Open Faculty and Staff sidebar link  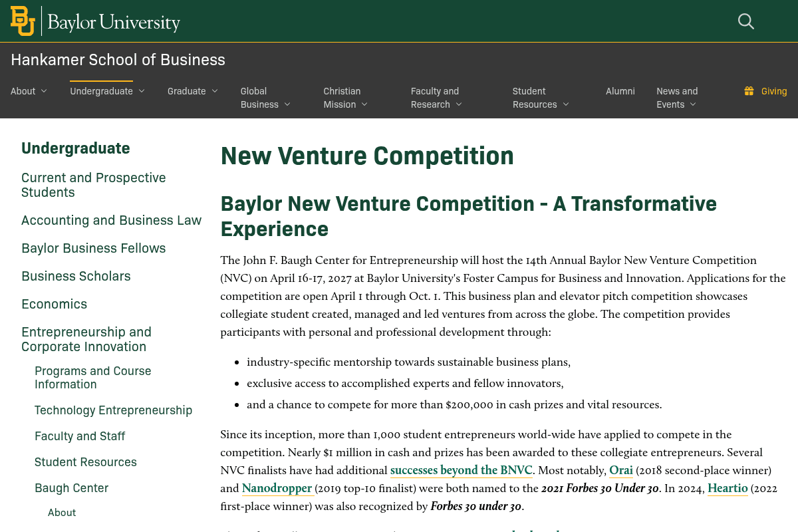point(80,436)
